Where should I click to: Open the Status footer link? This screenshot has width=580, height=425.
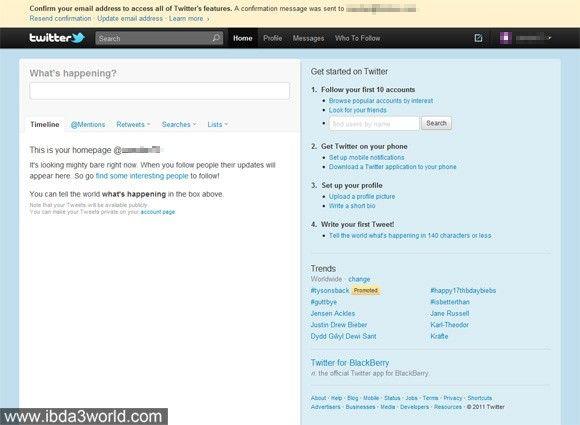point(392,398)
